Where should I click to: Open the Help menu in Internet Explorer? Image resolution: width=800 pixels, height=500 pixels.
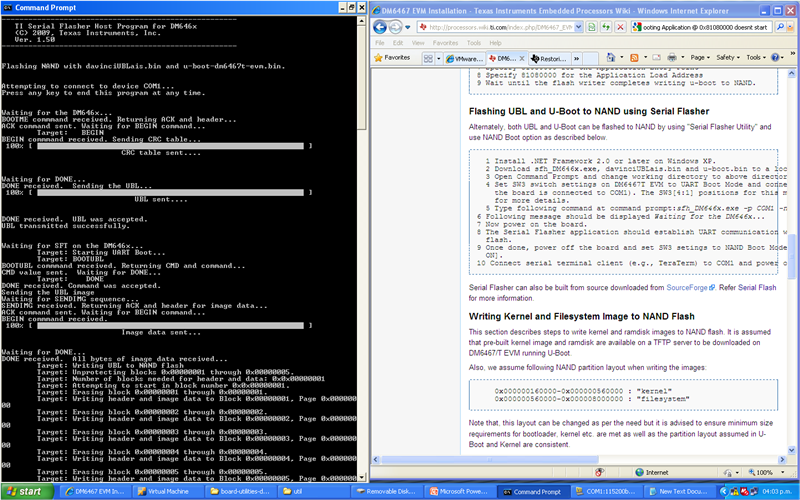[x=495, y=43]
